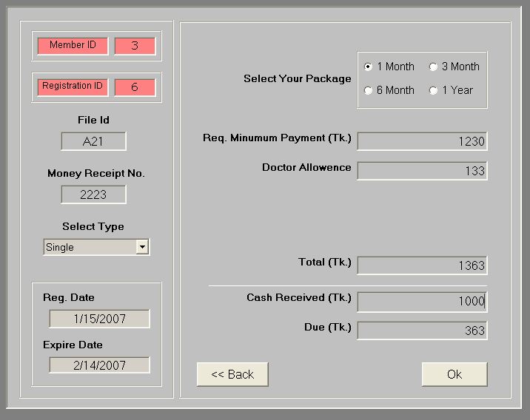Go back using the << Back button
The image size is (530, 420).
(232, 374)
